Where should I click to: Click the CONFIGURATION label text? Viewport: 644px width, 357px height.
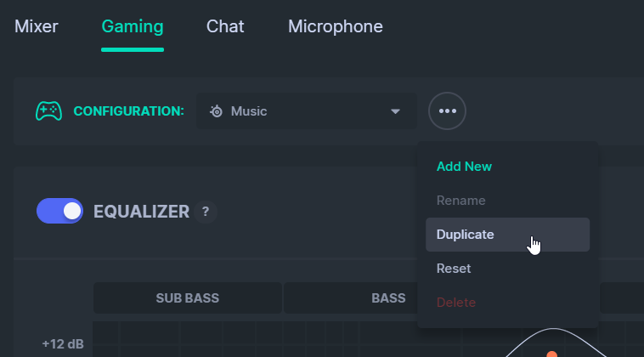pyautogui.click(x=128, y=111)
